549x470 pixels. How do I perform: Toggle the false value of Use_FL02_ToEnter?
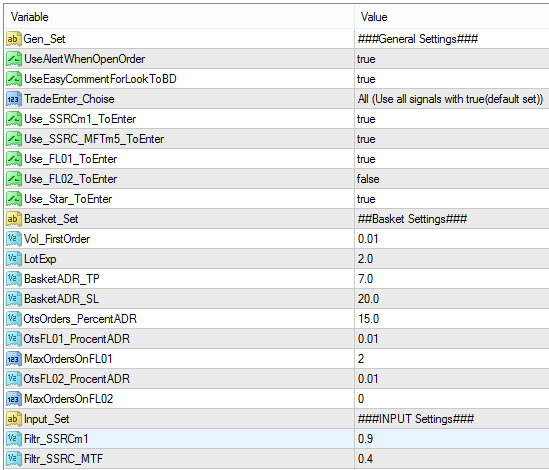pos(368,179)
